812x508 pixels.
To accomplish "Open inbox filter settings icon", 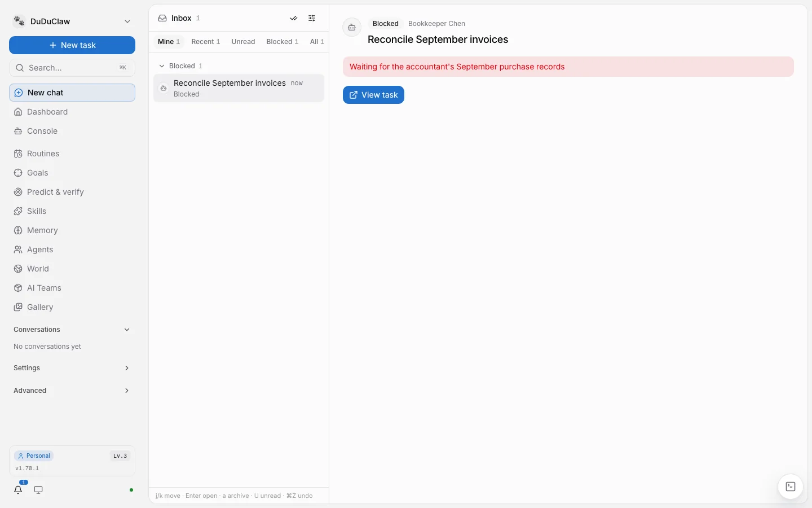I will [312, 18].
